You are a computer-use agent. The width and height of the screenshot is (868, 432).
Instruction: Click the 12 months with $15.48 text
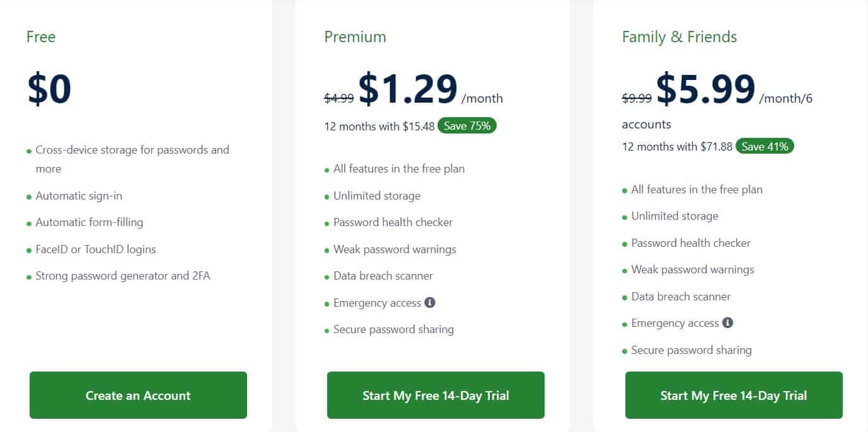378,126
